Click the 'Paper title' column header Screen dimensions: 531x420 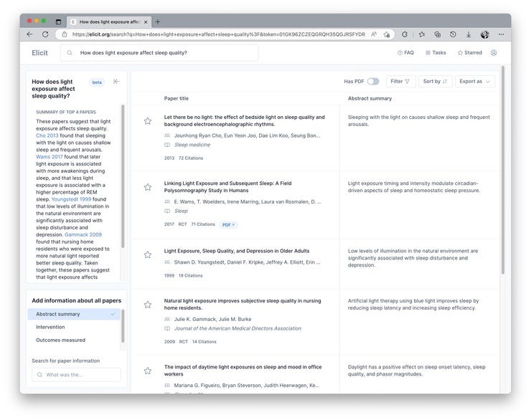point(176,98)
